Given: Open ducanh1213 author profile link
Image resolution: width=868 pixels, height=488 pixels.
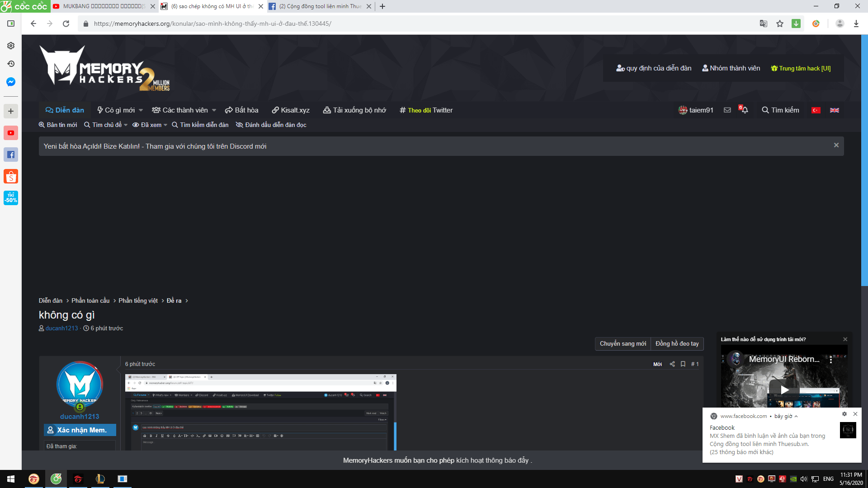Looking at the screenshot, I should click(61, 328).
